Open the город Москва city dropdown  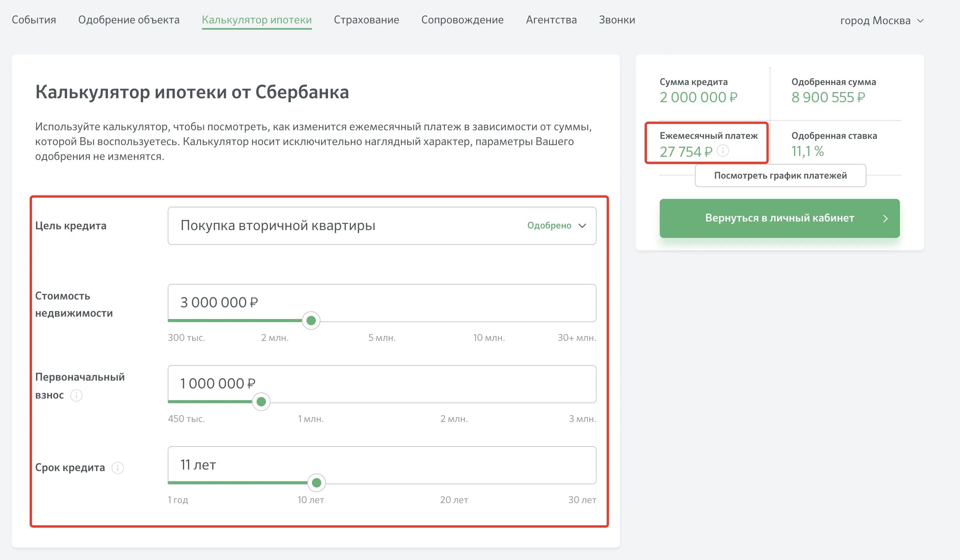882,20
